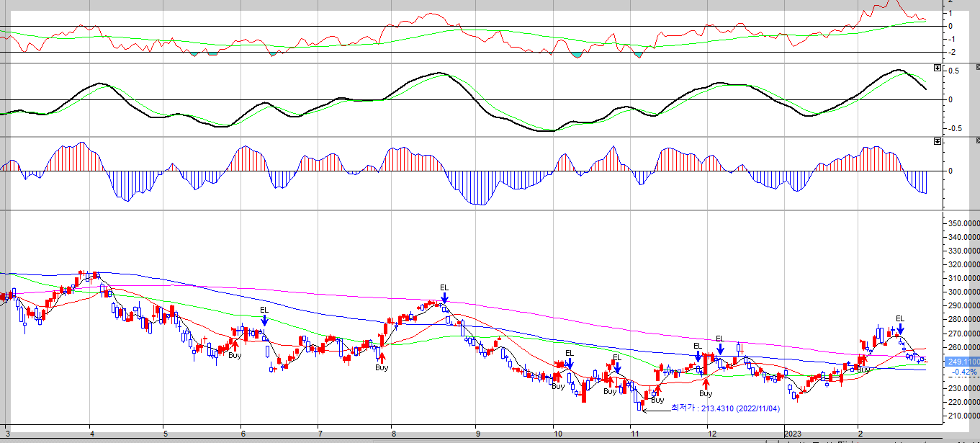Click the month 9 label on time axis
Image resolution: width=980 pixels, height=443 pixels.
click(477, 434)
